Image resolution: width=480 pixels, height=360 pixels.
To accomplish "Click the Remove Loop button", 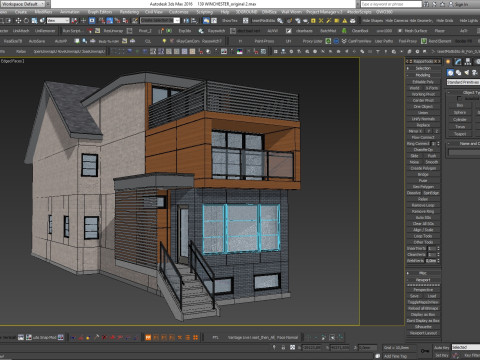I will pyautogui.click(x=423, y=205).
